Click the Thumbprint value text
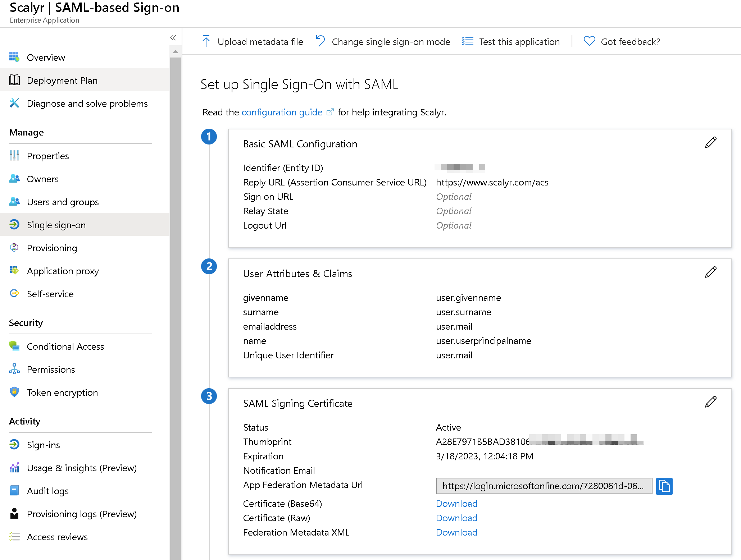Image resolution: width=741 pixels, height=560 pixels. click(x=540, y=441)
